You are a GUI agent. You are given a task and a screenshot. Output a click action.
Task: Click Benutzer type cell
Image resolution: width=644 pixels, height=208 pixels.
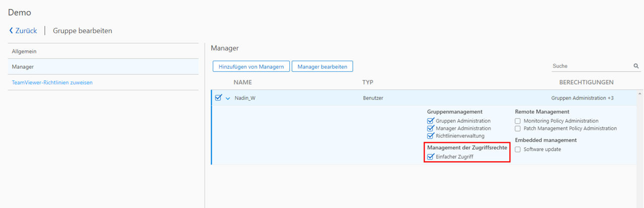click(373, 98)
